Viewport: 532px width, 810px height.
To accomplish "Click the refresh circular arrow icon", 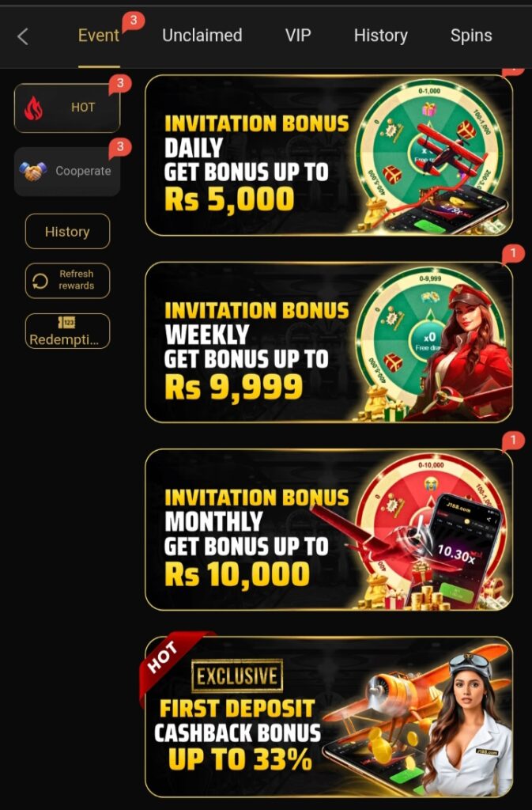I will tap(40, 281).
